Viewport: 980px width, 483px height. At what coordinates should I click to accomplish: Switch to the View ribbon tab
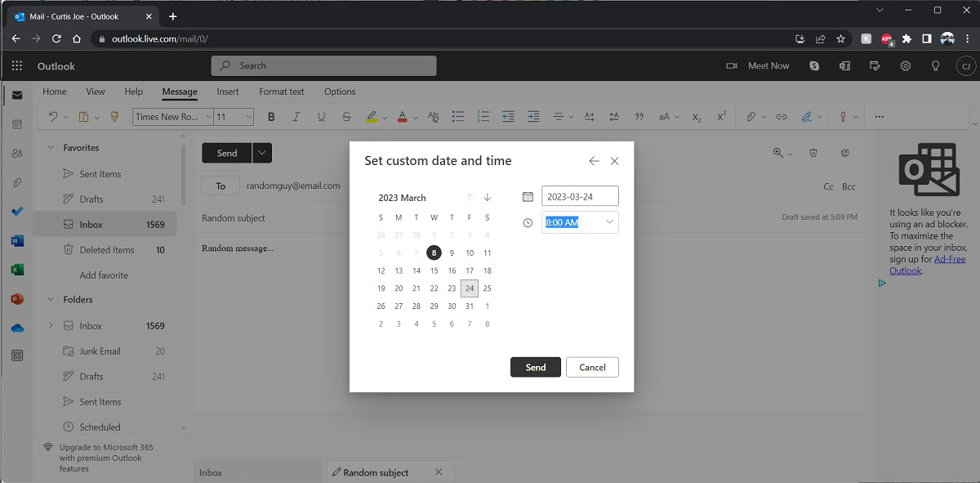click(x=96, y=92)
